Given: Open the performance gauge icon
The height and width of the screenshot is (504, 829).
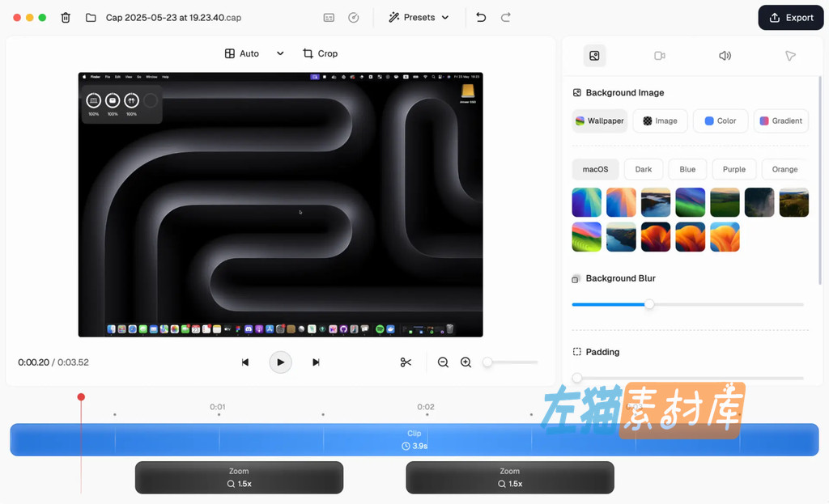Looking at the screenshot, I should pos(354,18).
